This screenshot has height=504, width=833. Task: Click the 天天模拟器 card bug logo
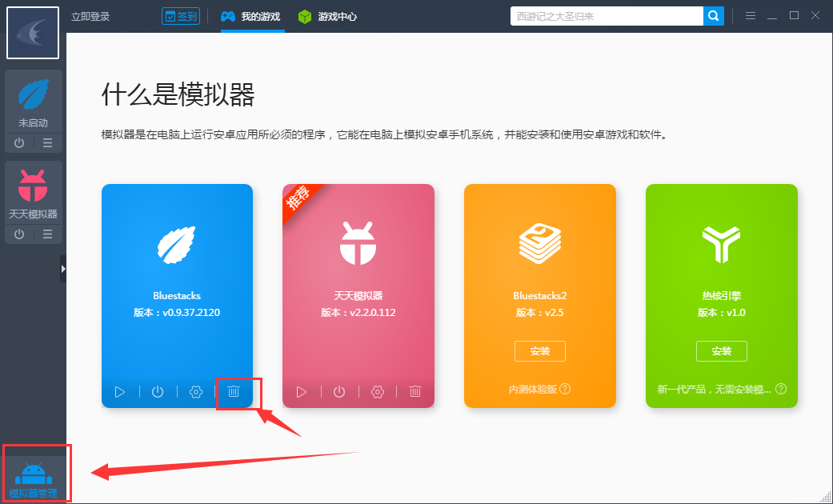coord(358,244)
